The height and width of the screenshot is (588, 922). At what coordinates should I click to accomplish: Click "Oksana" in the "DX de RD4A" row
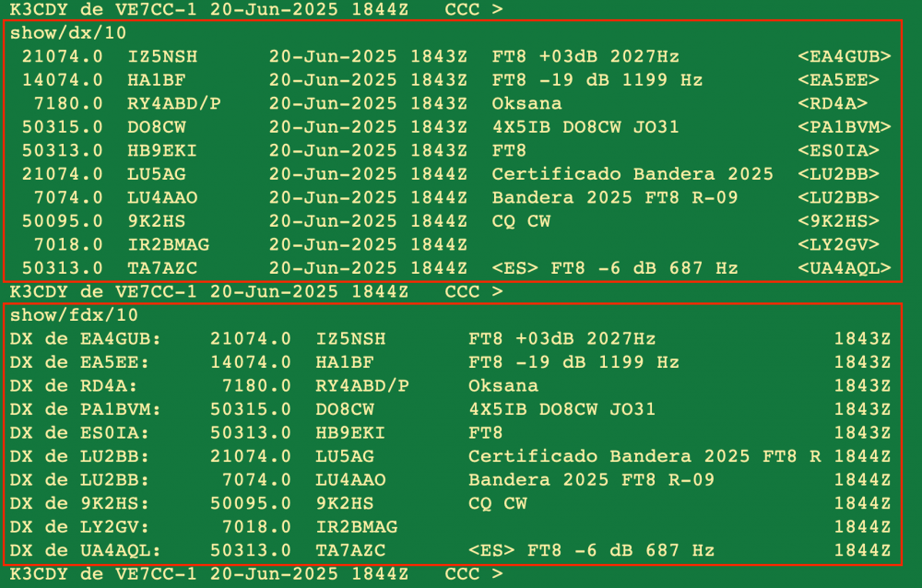coord(503,386)
